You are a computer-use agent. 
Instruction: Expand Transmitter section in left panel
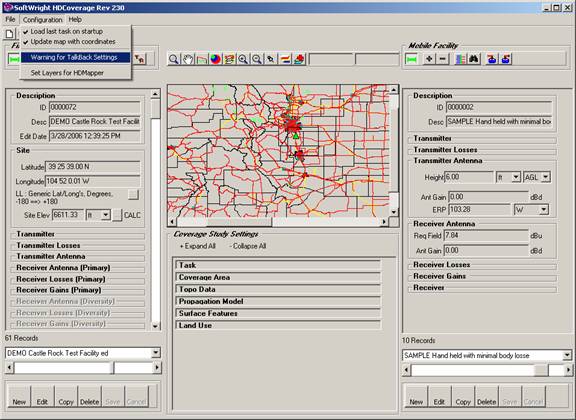click(78, 234)
